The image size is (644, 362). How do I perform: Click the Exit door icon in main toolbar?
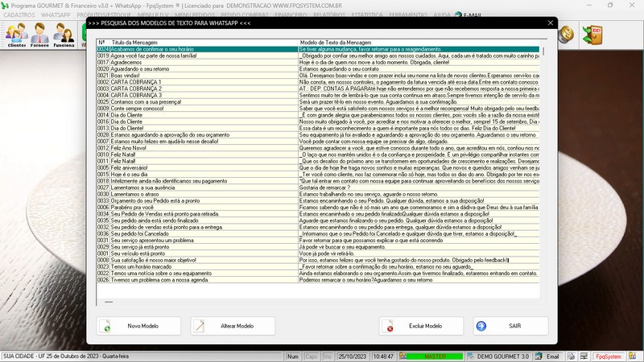click(592, 35)
